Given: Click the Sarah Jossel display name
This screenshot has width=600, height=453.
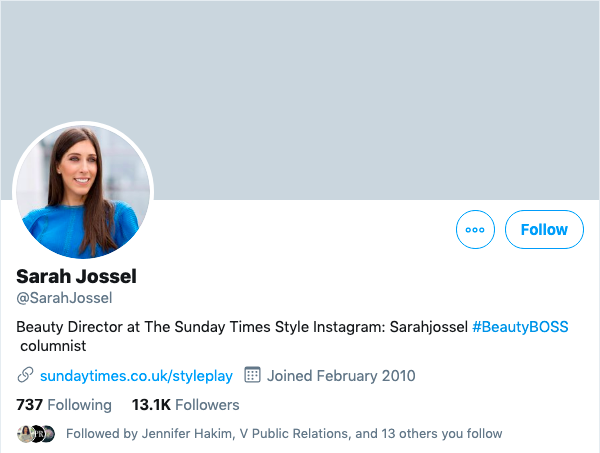Looking at the screenshot, I should tap(77, 276).
